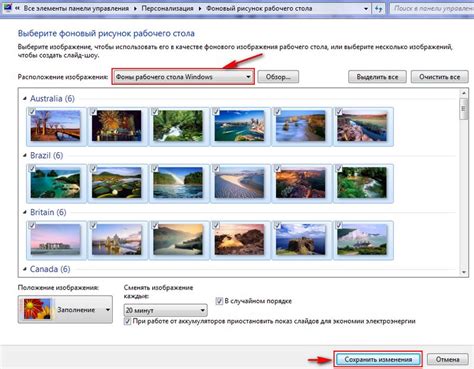Click the "Персонализация" breadcrumb
The width and height of the screenshot is (474, 369).
[x=167, y=8]
